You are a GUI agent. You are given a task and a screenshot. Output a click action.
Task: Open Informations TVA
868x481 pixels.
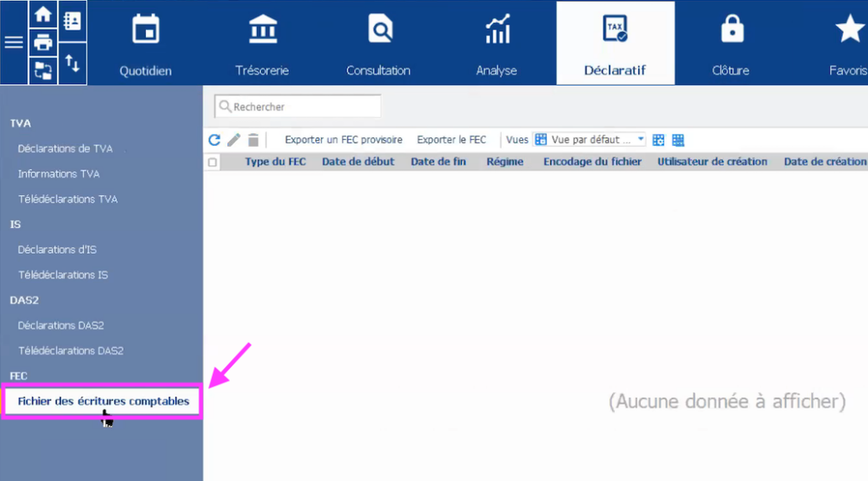pyautogui.click(x=58, y=174)
